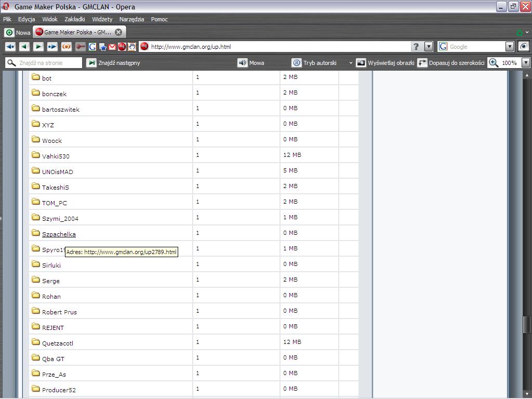Click the rewind navigation button

click(10, 46)
